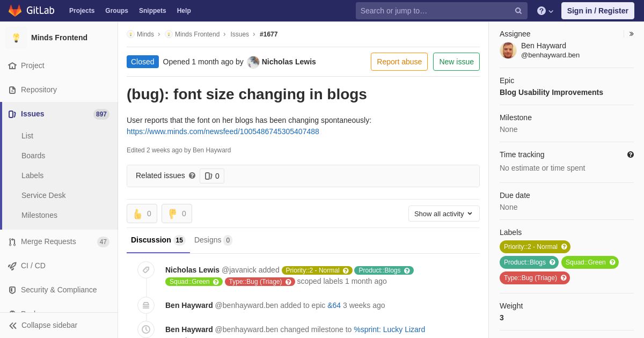This screenshot has width=644, height=338.
Task: Click the Issues sidebar icon
Action: (12, 114)
